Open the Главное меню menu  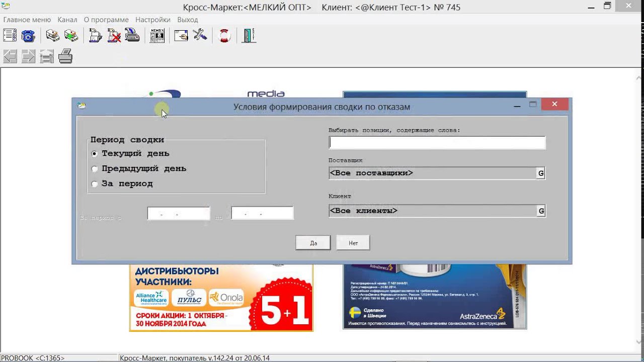point(27,20)
